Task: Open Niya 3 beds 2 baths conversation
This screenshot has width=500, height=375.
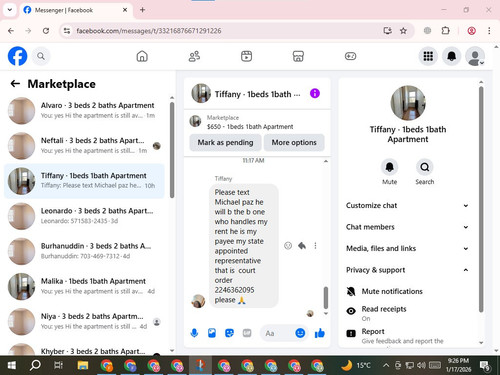Action: pyautogui.click(x=84, y=322)
